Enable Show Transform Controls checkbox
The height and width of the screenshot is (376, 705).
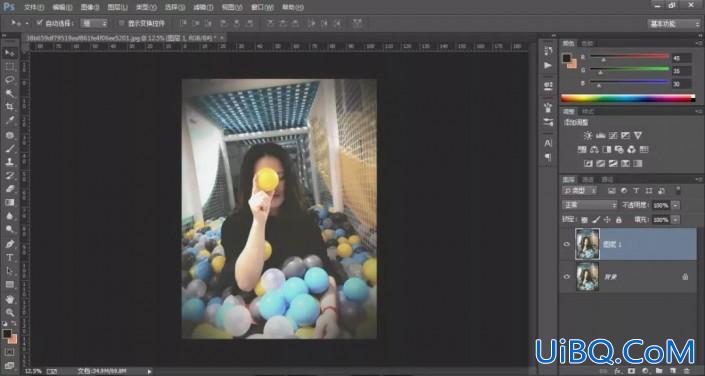point(121,23)
